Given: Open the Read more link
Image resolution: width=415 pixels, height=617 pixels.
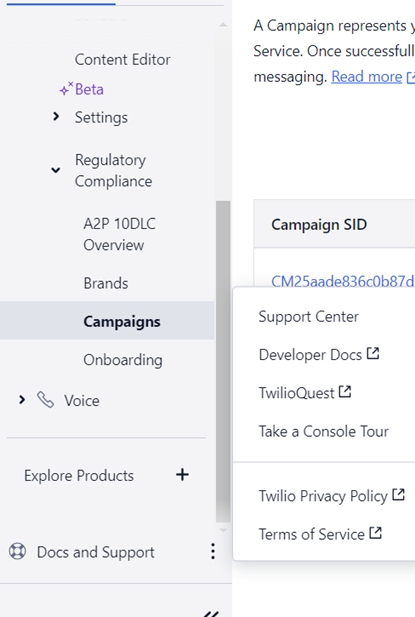Looking at the screenshot, I should point(367,76).
